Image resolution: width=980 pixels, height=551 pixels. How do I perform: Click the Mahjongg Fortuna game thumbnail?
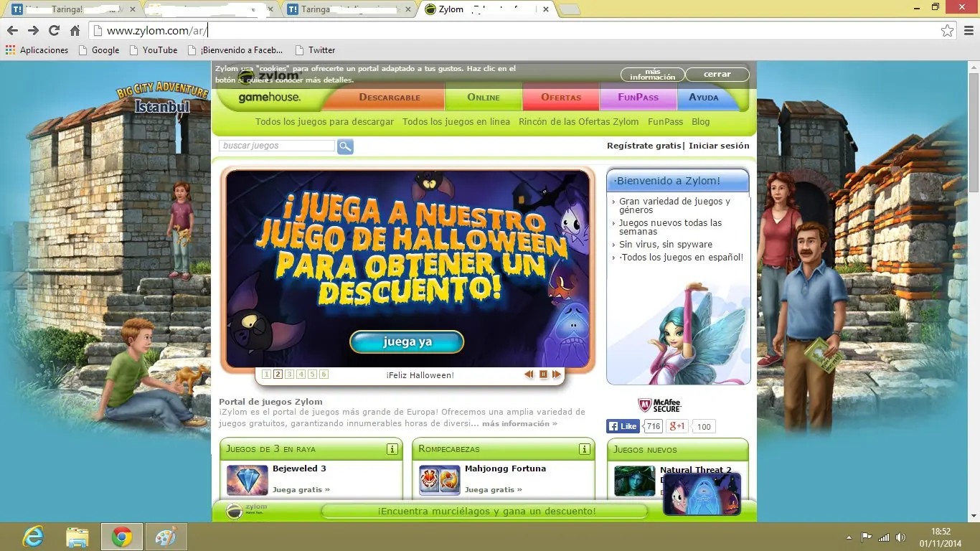(440, 480)
